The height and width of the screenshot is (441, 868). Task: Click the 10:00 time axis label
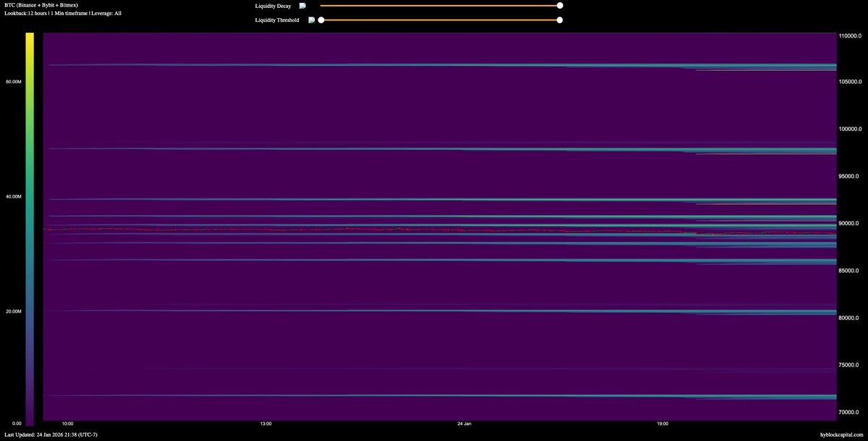pos(67,424)
